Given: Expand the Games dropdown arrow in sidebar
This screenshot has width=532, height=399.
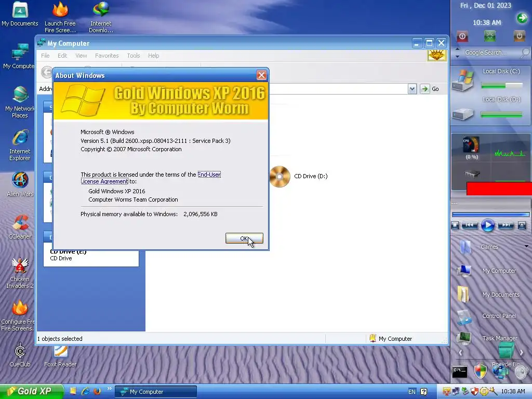Looking at the screenshot, I should click(x=527, y=246).
